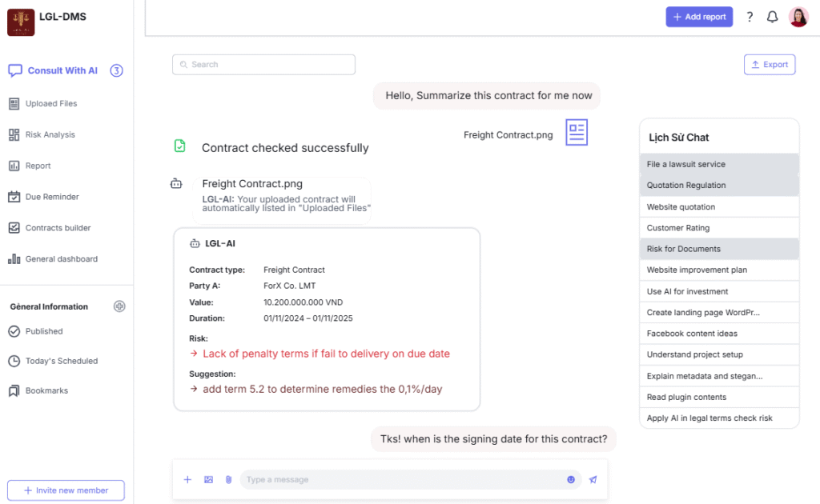Open the Freight Contract.png document icon
The width and height of the screenshot is (820, 504).
577,133
